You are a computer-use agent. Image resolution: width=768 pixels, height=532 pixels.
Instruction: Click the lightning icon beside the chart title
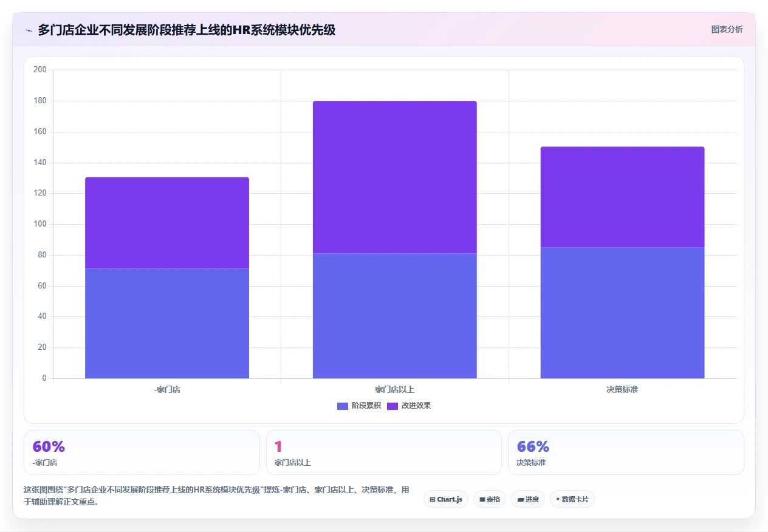(x=29, y=30)
